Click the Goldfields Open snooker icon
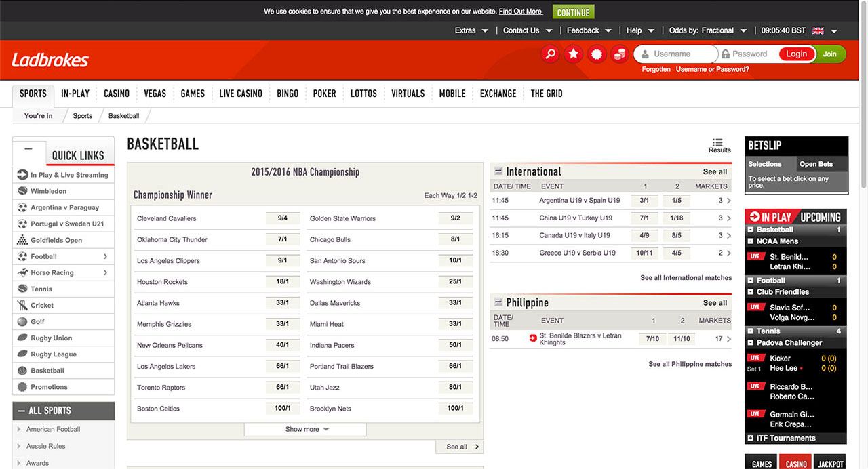 [22, 240]
